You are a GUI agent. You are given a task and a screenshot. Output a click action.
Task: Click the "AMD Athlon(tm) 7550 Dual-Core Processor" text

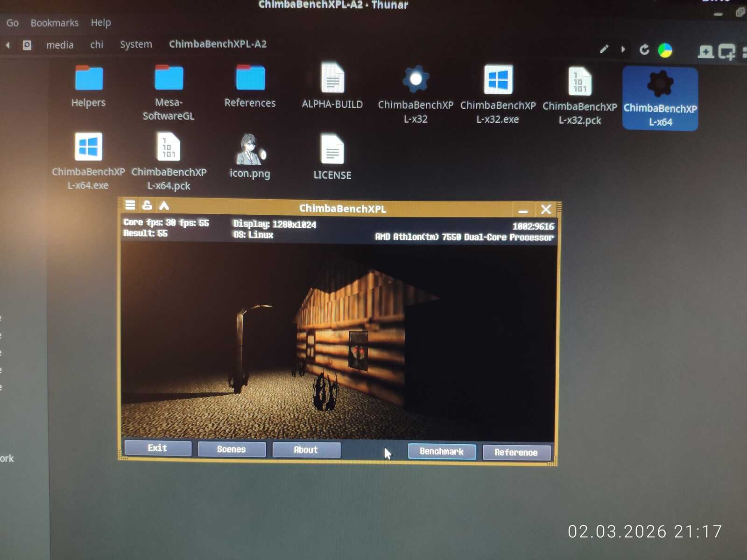point(465,237)
